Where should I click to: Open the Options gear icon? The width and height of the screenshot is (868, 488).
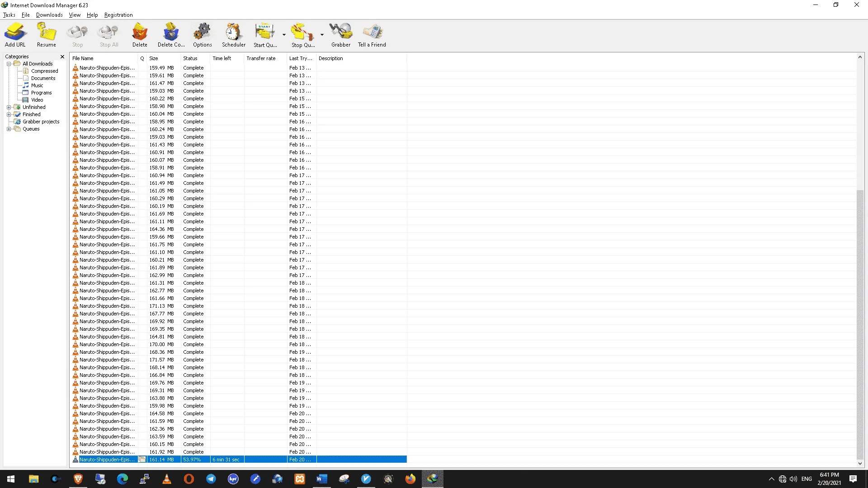(x=202, y=35)
